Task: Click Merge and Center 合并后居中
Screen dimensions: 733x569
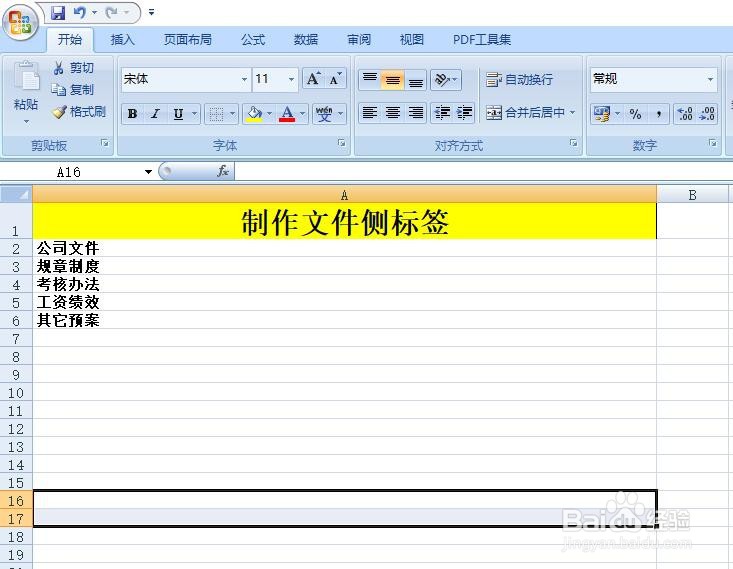Action: 525,113
